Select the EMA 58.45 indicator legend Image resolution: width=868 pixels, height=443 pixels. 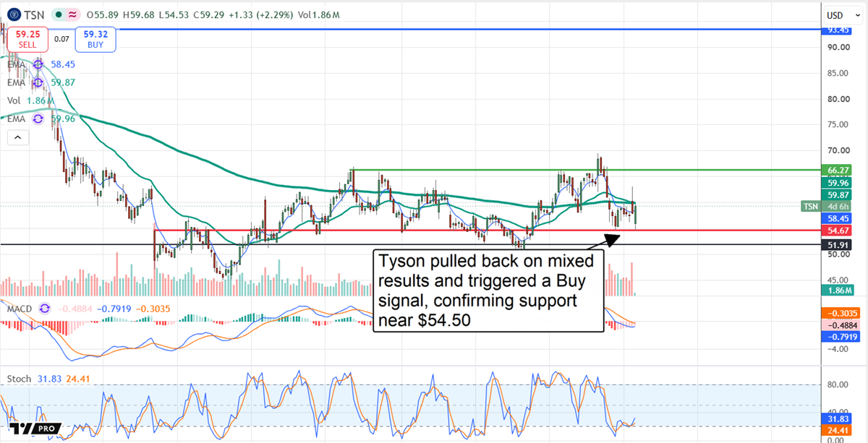click(41, 64)
